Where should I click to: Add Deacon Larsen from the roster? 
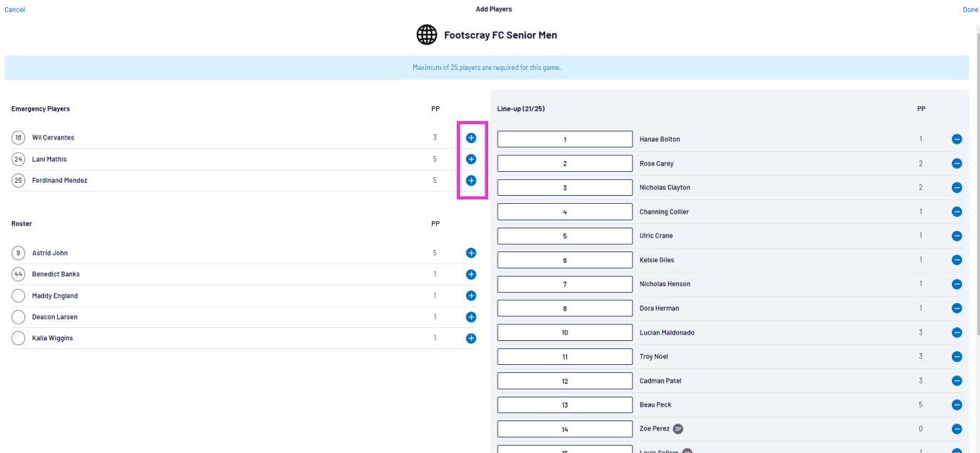pos(471,317)
